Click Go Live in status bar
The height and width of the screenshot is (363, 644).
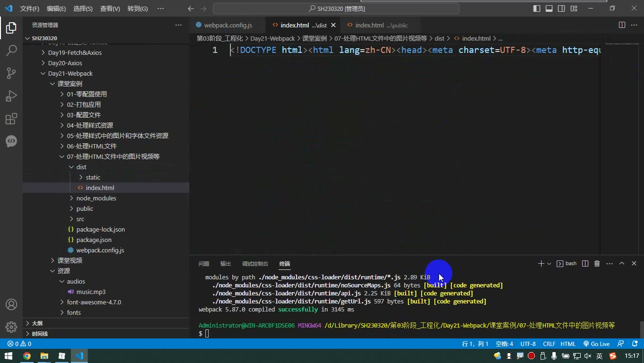(x=596, y=344)
